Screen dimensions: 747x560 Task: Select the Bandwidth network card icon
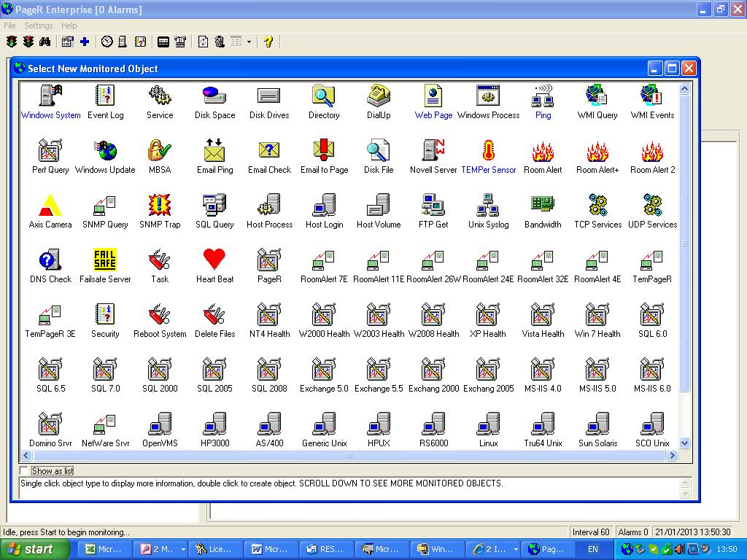tap(543, 205)
